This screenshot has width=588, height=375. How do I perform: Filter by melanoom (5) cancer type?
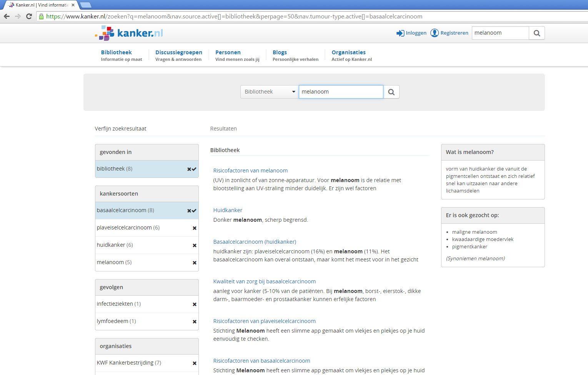point(114,262)
